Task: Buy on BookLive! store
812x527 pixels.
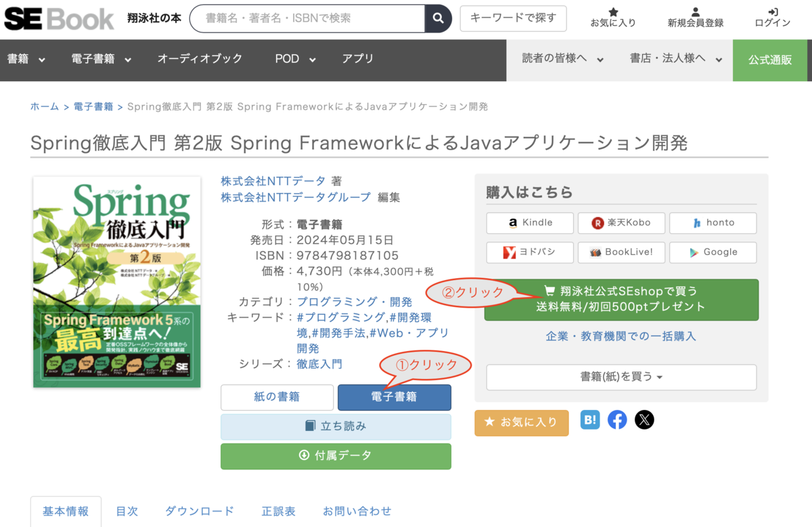Action: 621,252
